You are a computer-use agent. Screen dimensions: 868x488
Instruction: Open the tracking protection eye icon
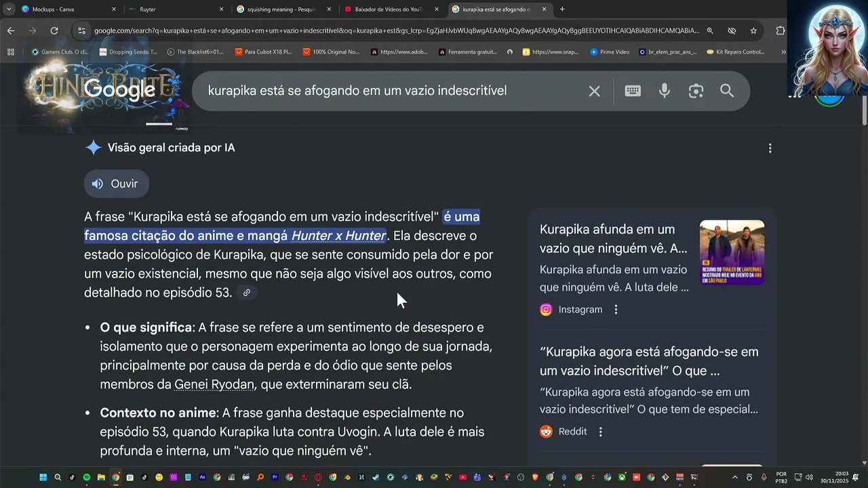pos(732,30)
